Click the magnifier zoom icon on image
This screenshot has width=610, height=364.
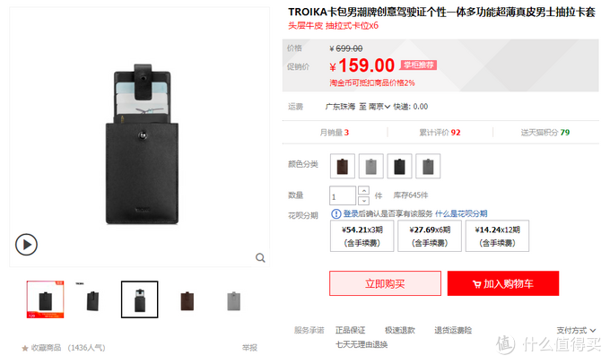click(260, 258)
